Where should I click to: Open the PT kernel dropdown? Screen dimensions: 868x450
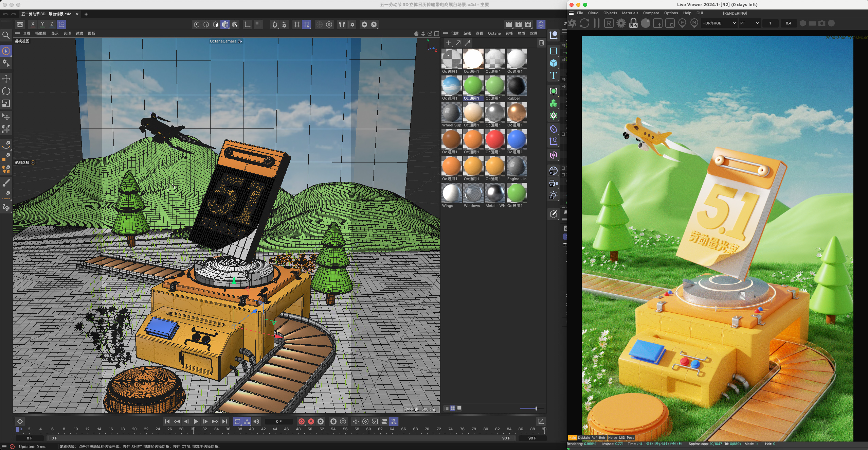click(749, 23)
